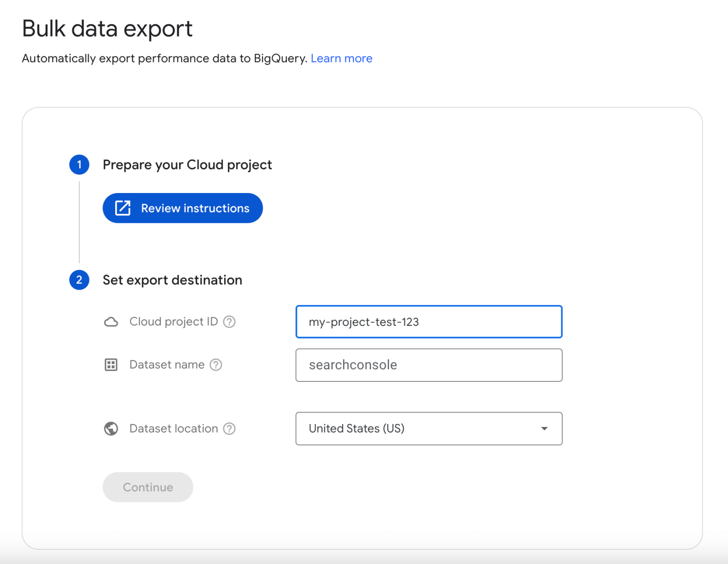
Task: Click the step 1 numbered circle
Action: (x=79, y=165)
